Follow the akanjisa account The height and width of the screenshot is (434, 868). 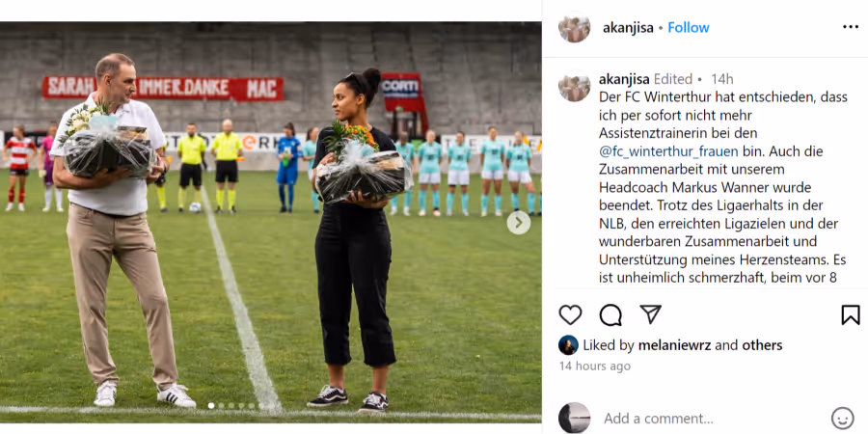pos(688,28)
